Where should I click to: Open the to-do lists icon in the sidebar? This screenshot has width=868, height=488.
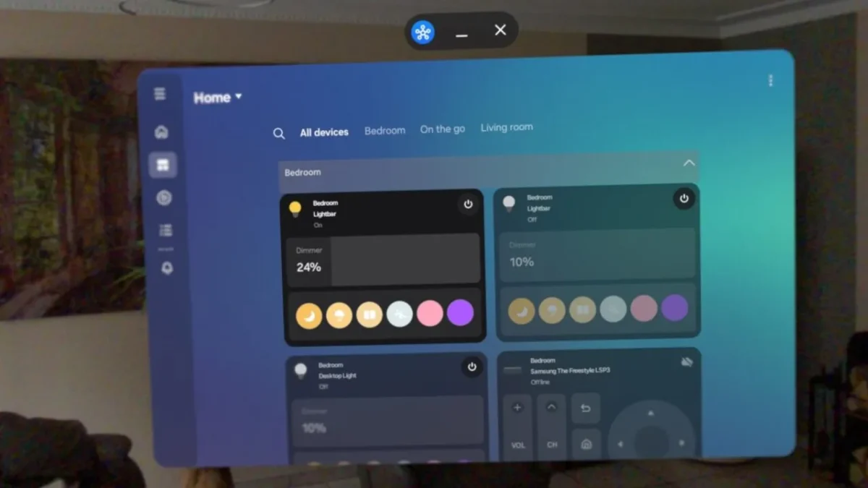click(x=165, y=229)
